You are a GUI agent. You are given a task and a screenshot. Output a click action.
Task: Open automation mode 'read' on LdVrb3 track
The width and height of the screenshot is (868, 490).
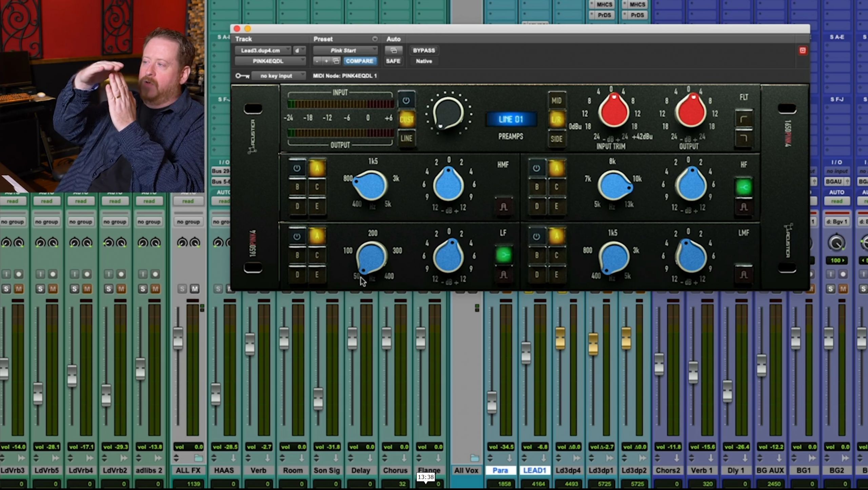coord(13,201)
